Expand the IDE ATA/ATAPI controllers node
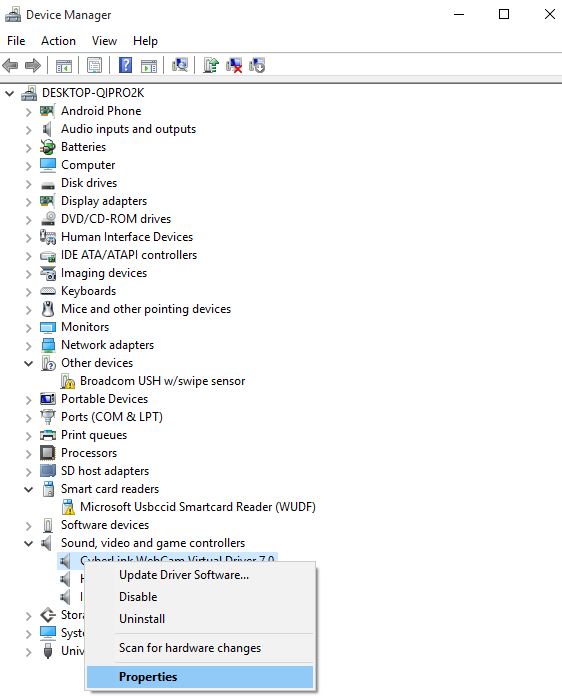The image size is (562, 696). tap(28, 256)
